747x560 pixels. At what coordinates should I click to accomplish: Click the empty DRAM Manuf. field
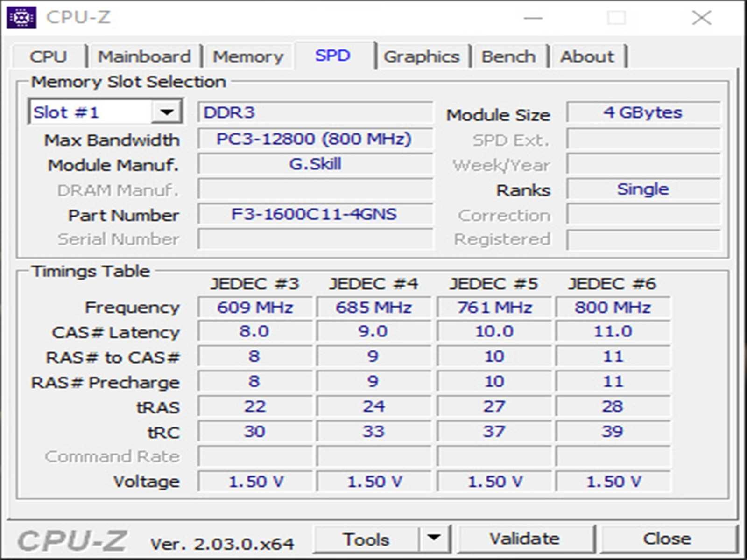tap(315, 189)
